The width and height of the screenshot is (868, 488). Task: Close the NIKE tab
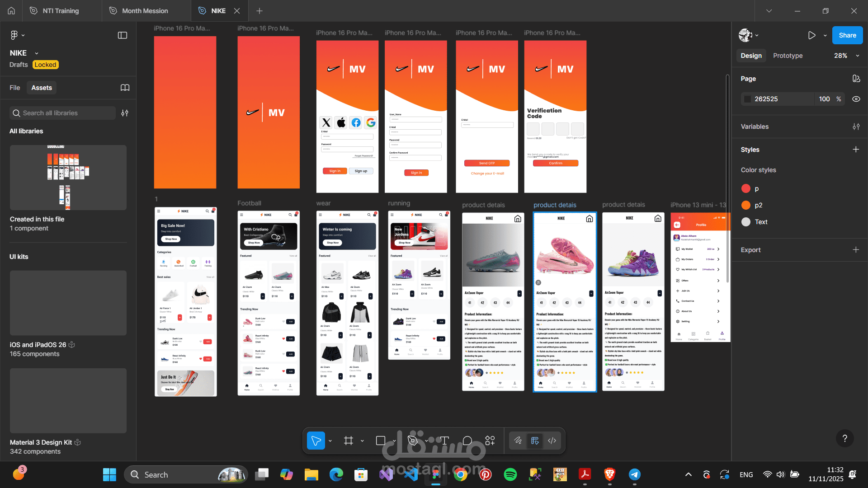click(x=237, y=11)
